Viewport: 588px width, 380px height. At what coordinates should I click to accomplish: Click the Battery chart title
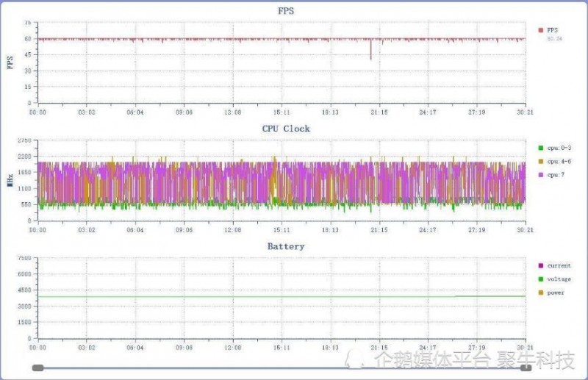tap(286, 247)
